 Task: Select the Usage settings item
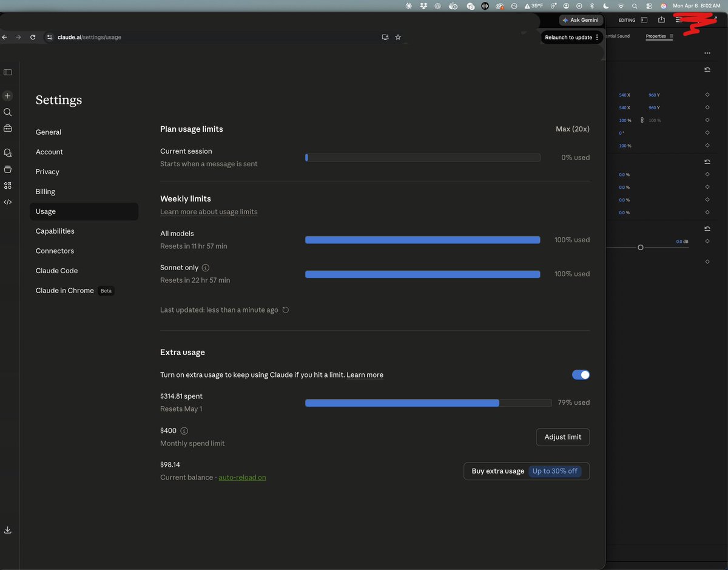coord(84,211)
